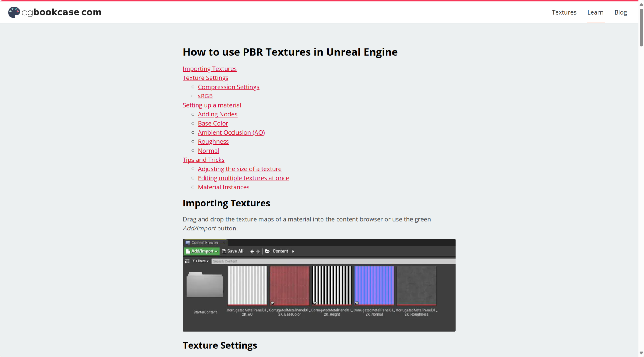Open the Textures menu item
This screenshot has height=357, width=644.
[564, 12]
